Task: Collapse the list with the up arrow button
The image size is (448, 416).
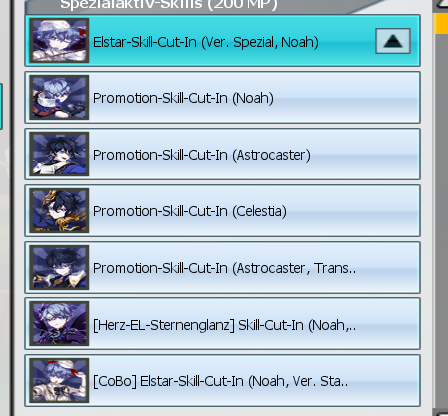Action: click(393, 41)
